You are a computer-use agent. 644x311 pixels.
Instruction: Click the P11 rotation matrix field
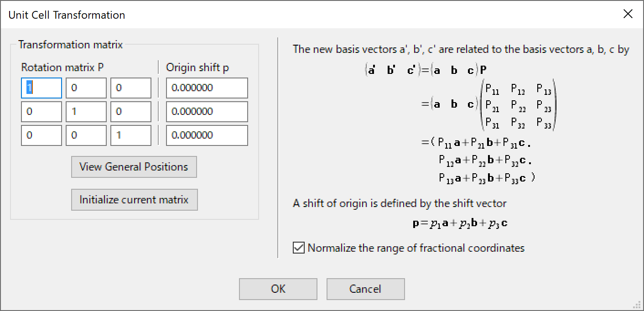[42, 88]
